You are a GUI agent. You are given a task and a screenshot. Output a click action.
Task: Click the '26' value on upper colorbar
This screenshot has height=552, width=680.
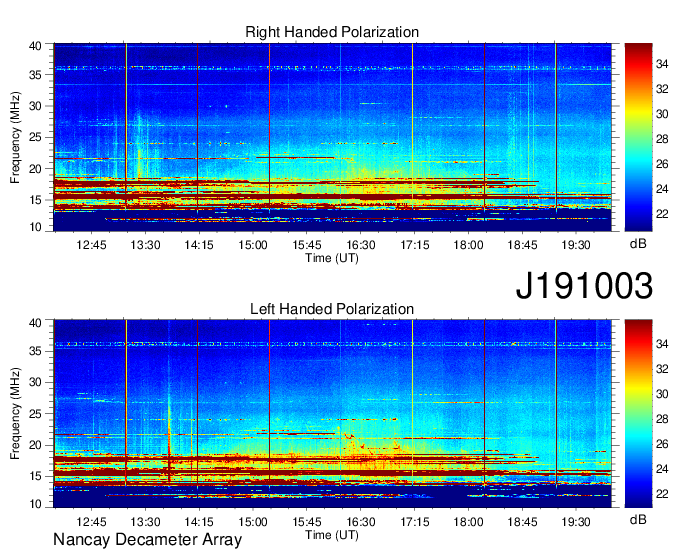tap(662, 164)
